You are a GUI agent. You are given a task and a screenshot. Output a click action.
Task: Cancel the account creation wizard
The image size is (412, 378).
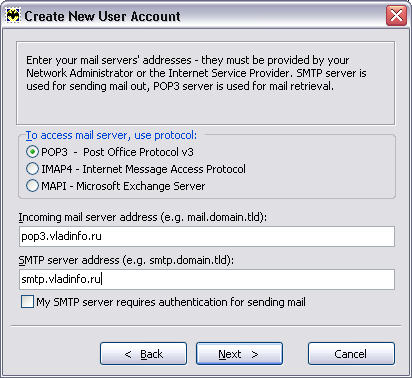click(351, 354)
